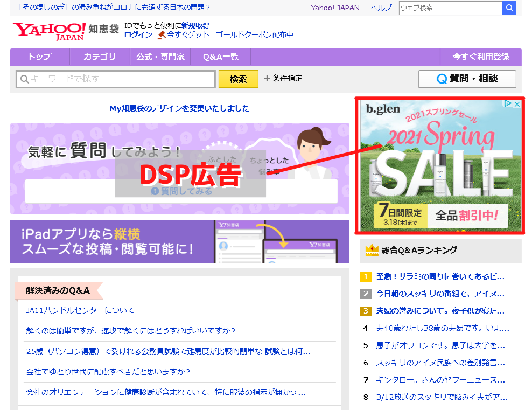
Task: Click the 知恵袋 logo text
Action: [x=103, y=29]
